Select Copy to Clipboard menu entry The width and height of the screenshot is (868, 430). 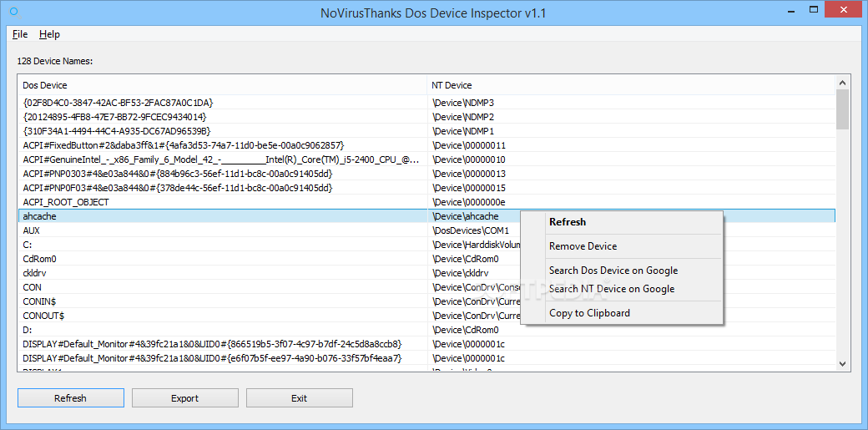[x=623, y=313]
